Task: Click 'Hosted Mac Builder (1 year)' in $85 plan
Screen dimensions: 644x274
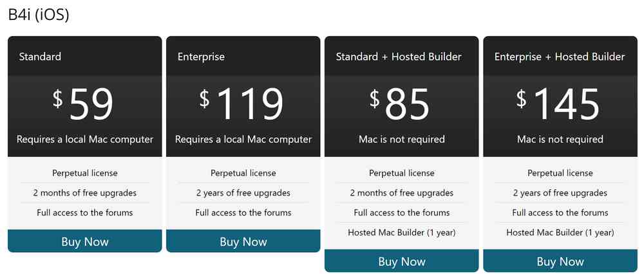Action: coord(402,232)
